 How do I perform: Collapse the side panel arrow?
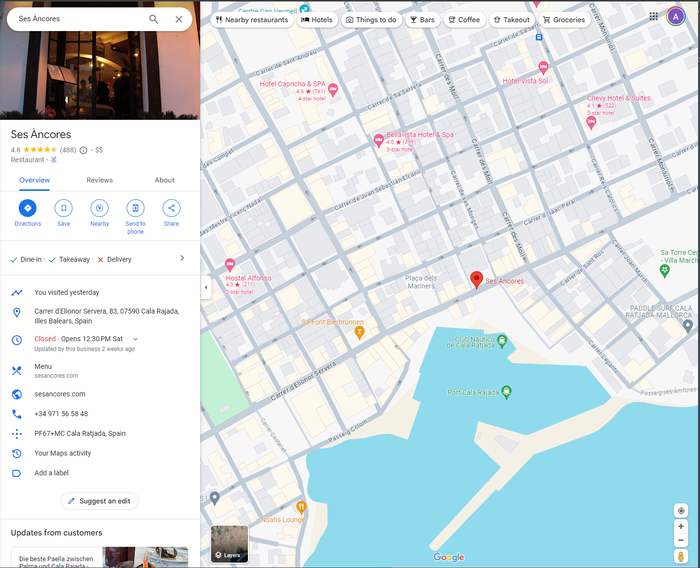point(205,287)
